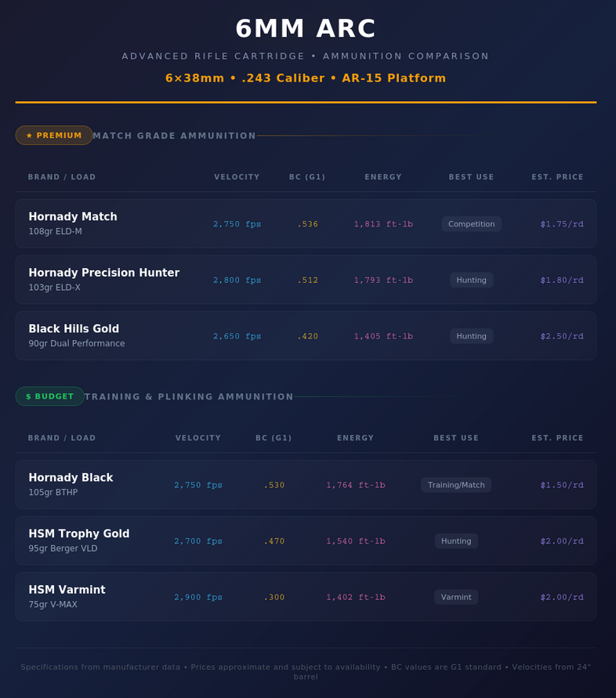Select the HSM Varmint load name

tap(67, 590)
